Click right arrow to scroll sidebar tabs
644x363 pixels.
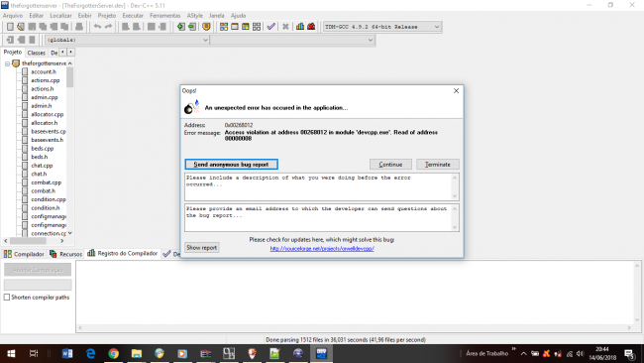[x=70, y=52]
